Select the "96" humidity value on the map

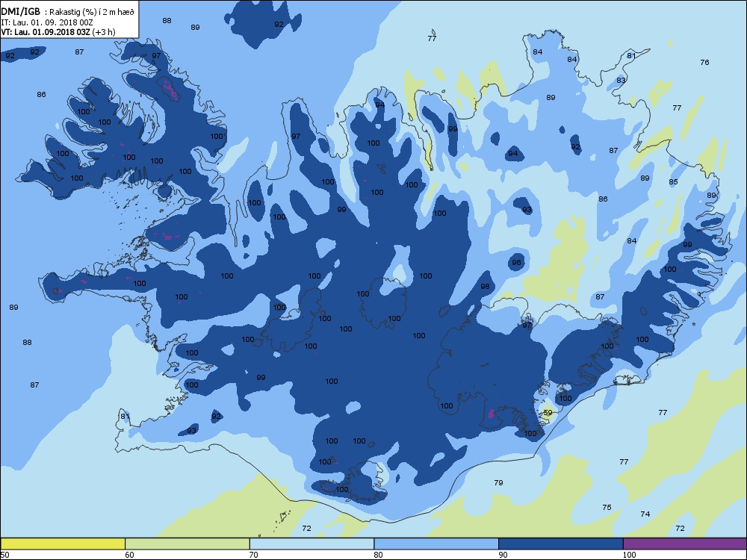tap(516, 263)
